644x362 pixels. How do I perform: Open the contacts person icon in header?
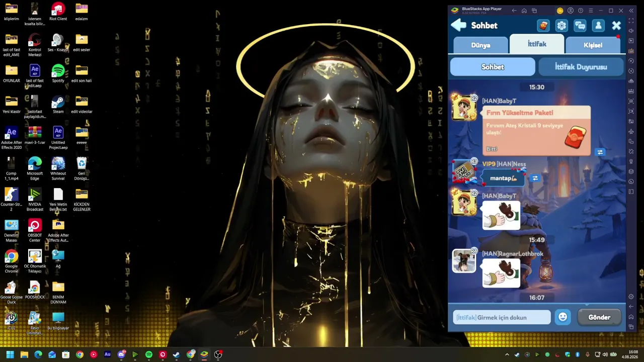click(x=598, y=26)
